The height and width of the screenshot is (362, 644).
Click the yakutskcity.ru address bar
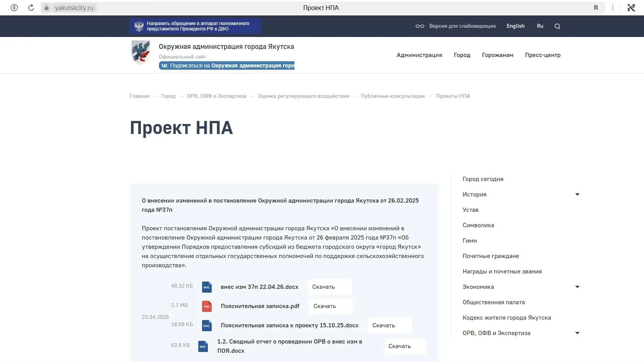(74, 8)
